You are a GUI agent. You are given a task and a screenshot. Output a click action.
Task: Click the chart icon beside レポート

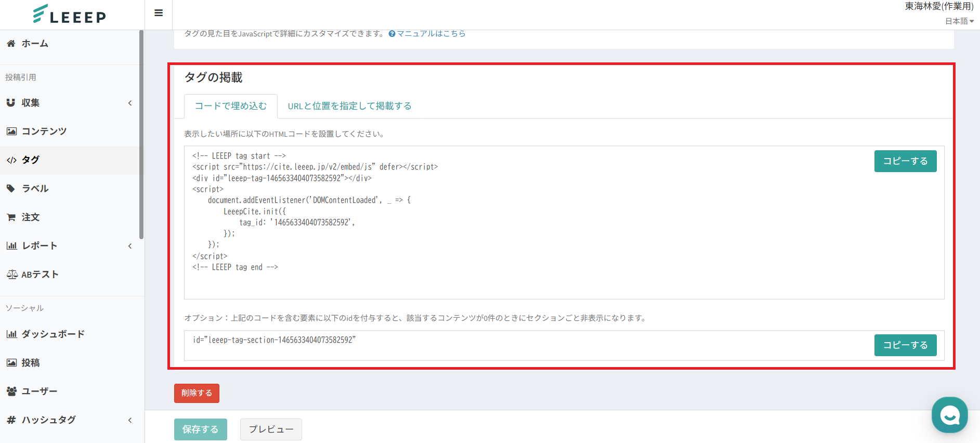click(11, 245)
